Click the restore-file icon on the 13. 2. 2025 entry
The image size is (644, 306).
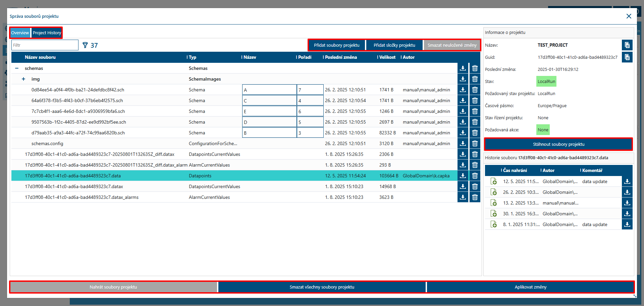[x=493, y=203]
